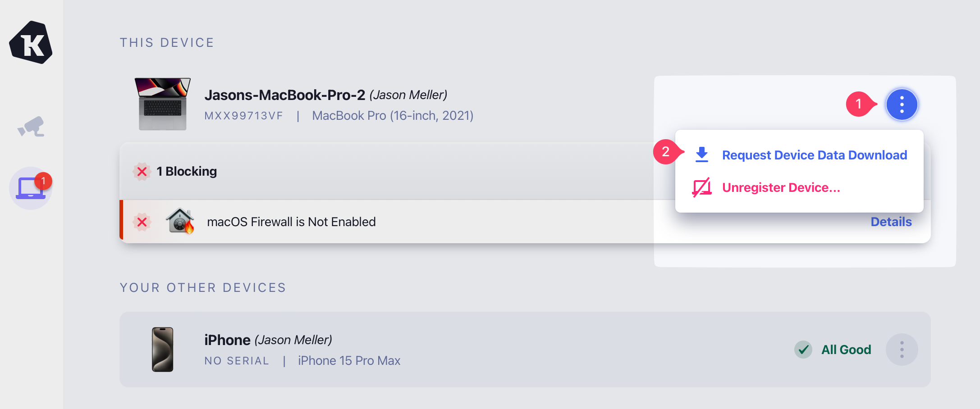
Task: Open the security camera sidebar icon
Action: click(x=31, y=127)
